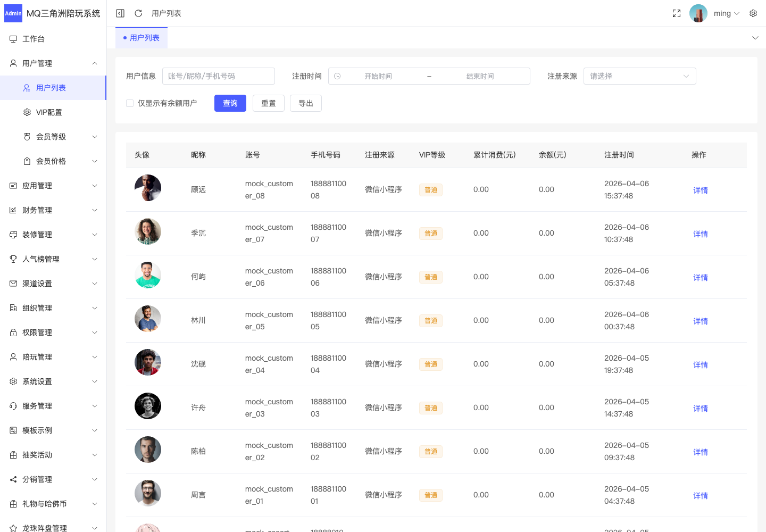
Task: Click the ming user avatar
Action: point(698,13)
